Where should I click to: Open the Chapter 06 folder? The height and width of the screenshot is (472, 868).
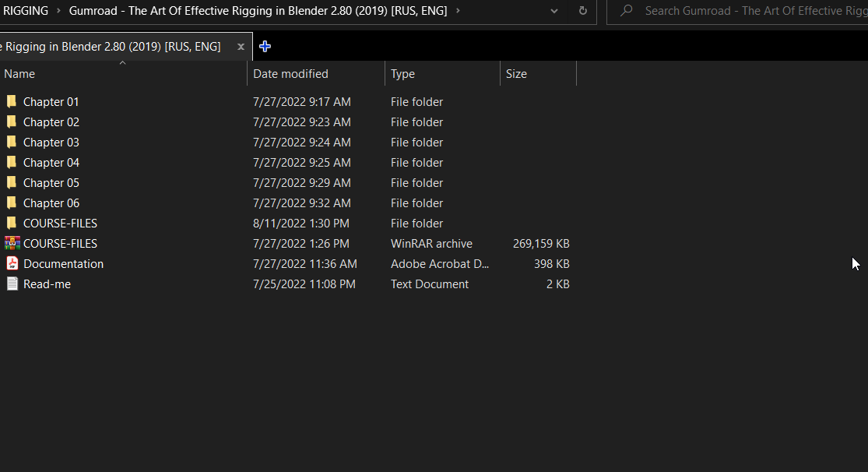coord(51,203)
